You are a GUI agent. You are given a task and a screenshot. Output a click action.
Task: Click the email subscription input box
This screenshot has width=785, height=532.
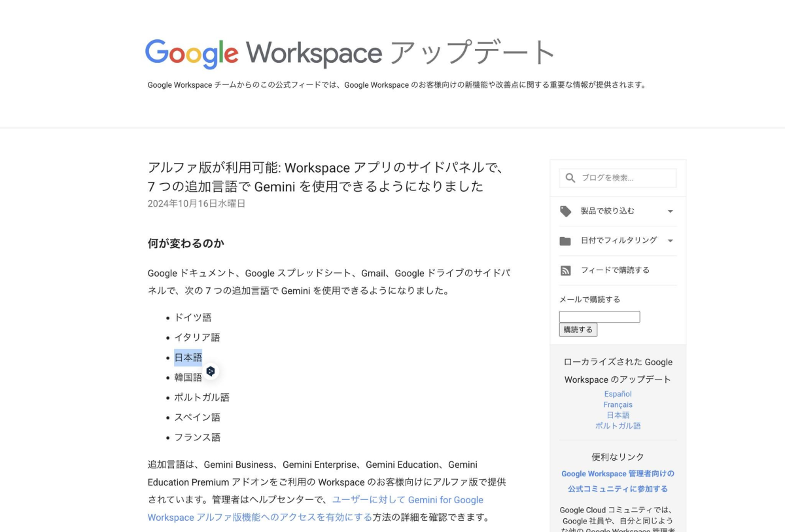point(599,317)
